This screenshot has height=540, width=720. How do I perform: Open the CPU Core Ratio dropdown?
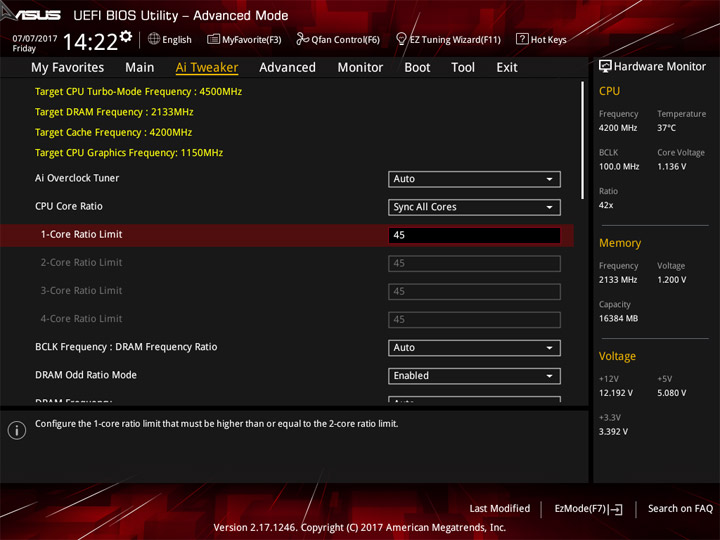[x=474, y=207]
